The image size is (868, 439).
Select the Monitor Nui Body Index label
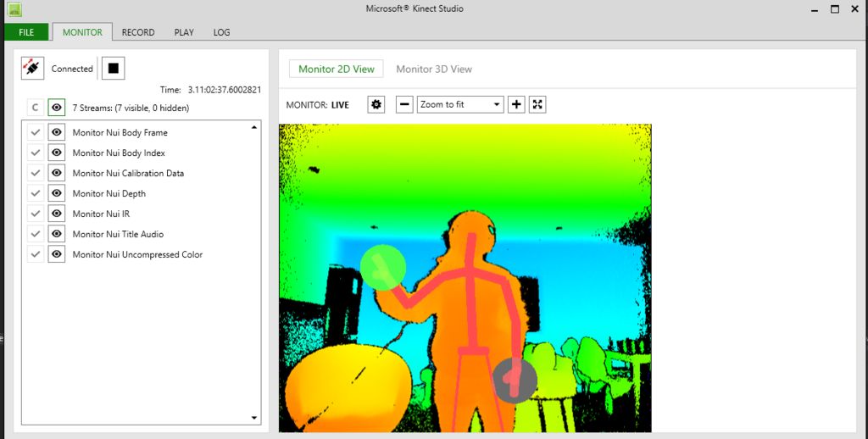coord(119,153)
